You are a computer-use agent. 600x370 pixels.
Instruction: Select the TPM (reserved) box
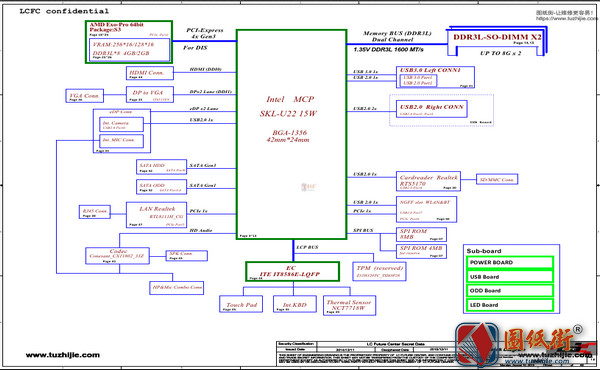tap(379, 271)
